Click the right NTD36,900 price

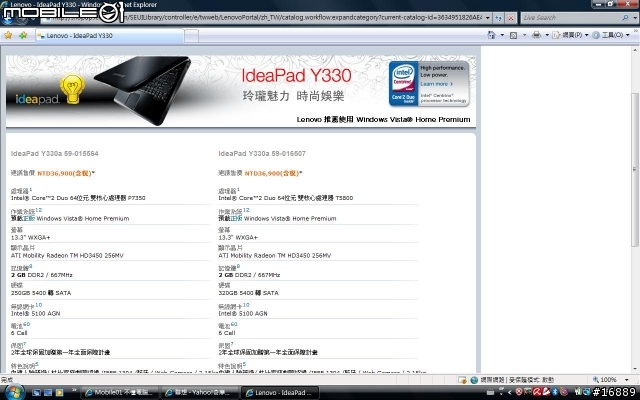[x=273, y=173]
